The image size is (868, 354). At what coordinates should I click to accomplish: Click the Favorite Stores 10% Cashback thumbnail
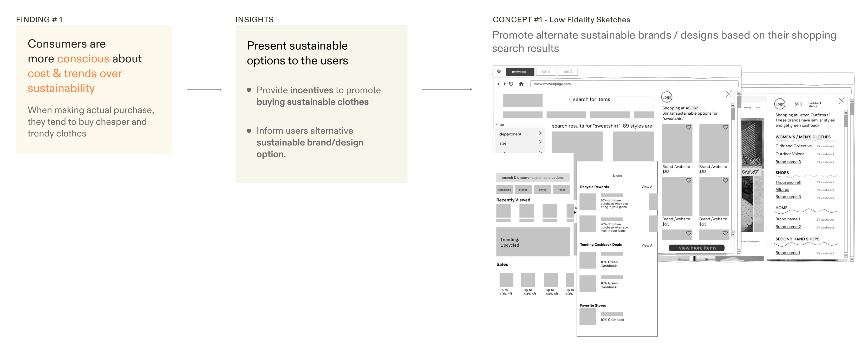pos(588,317)
